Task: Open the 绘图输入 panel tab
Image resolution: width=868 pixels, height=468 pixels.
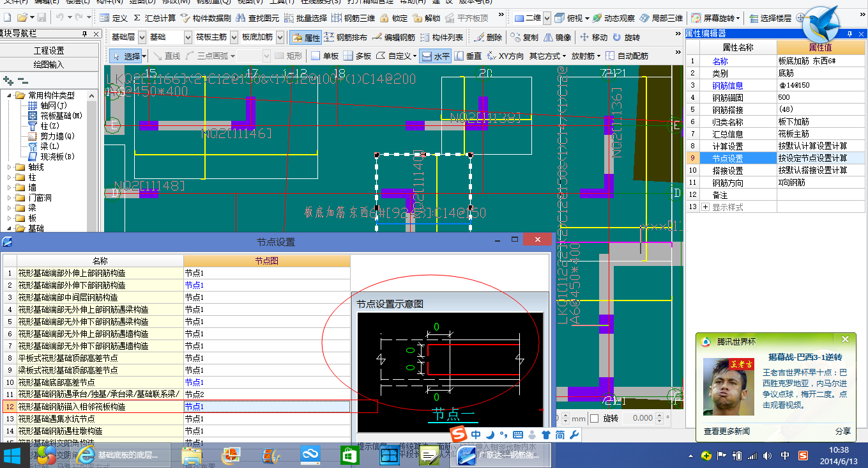Action: click(49, 64)
